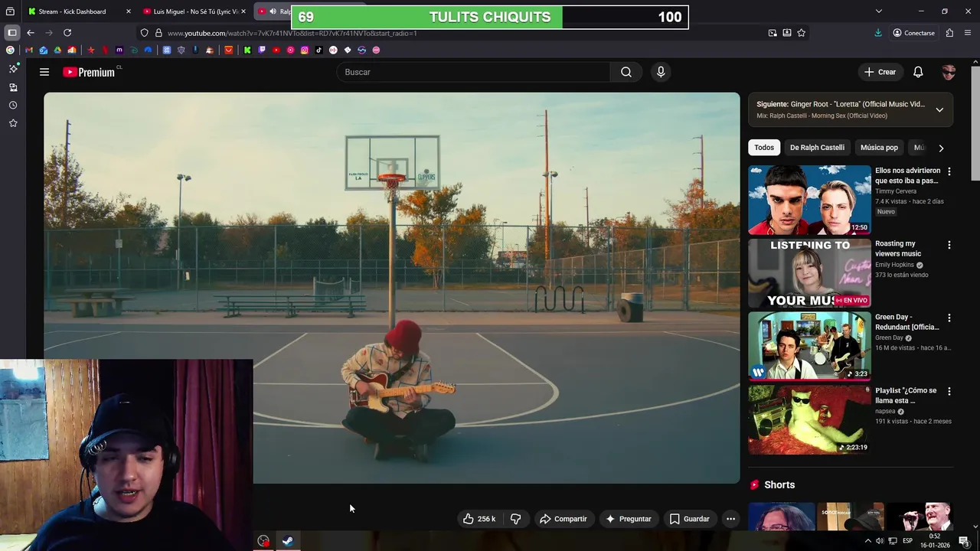The width and height of the screenshot is (980, 551).
Task: Start voice search with microphone icon
Action: coord(661,72)
